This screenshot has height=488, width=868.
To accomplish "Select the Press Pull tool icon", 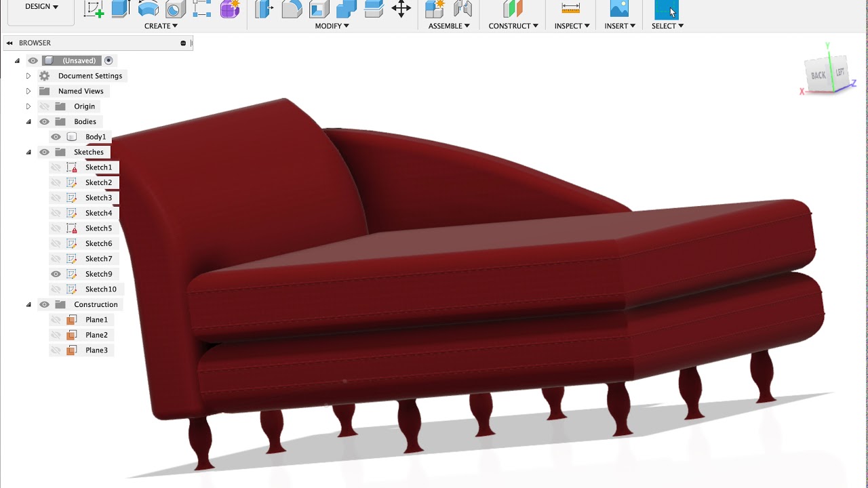I will coord(264,9).
